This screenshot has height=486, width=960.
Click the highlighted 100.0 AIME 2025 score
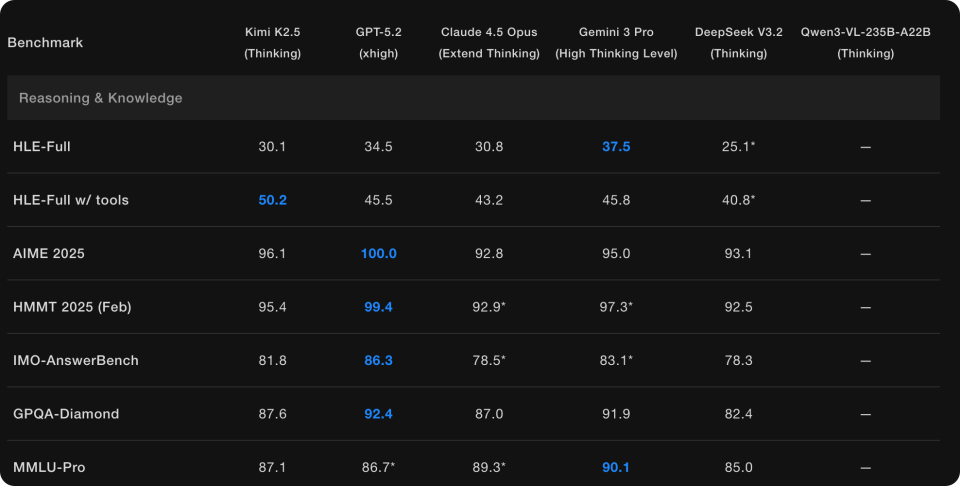[x=378, y=254]
